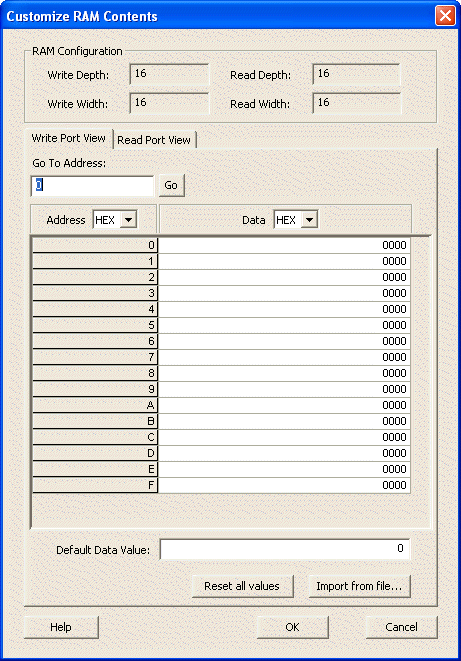This screenshot has height=661, width=461.
Task: Click the address 3 row header
Action: point(95,293)
